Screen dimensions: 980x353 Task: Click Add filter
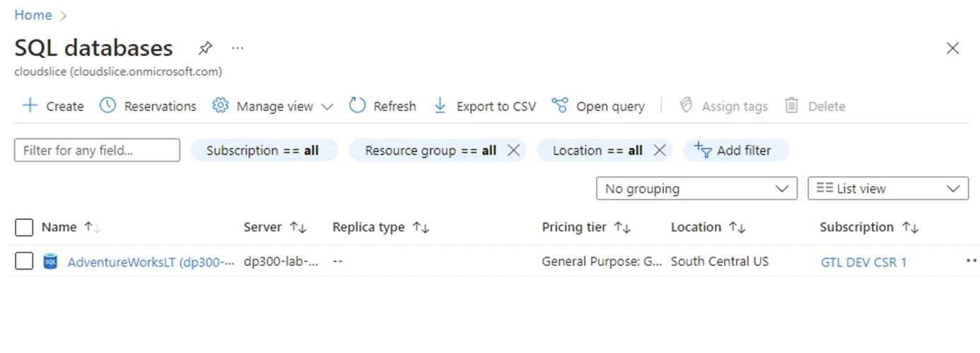(735, 150)
